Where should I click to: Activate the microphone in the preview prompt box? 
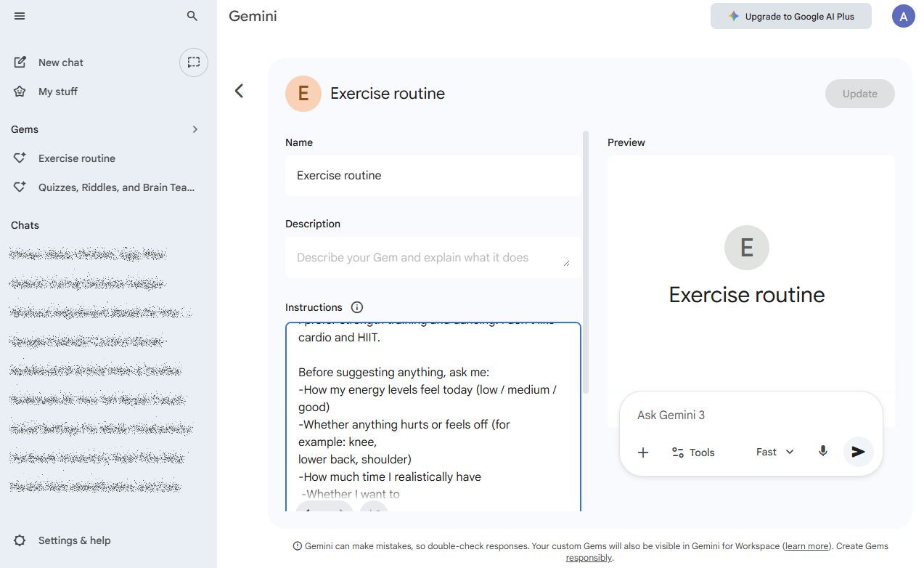coord(823,452)
